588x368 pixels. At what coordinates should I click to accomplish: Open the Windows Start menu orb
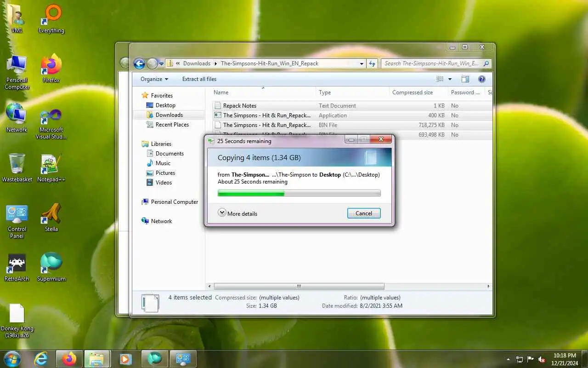[x=12, y=359]
